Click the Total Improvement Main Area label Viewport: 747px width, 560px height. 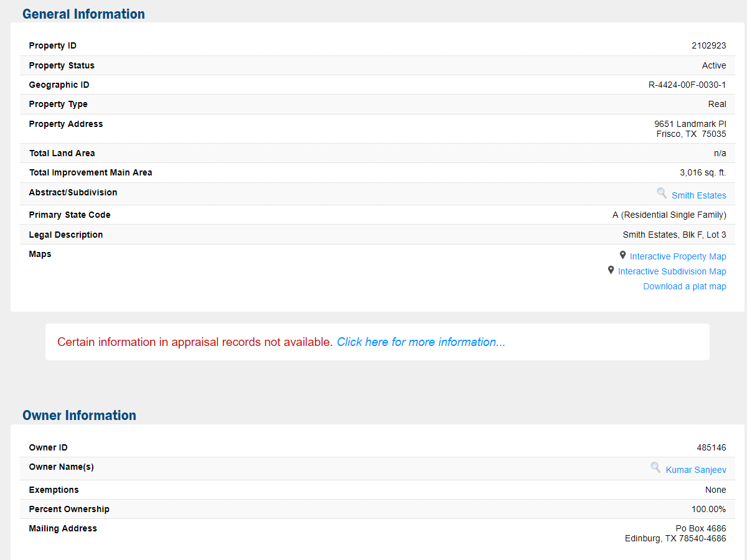coord(90,172)
